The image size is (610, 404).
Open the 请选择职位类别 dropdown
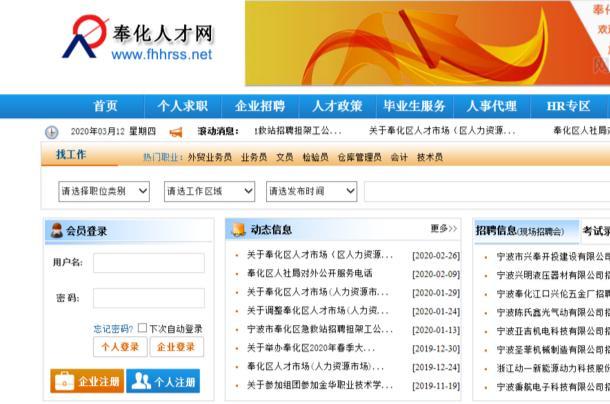click(104, 191)
